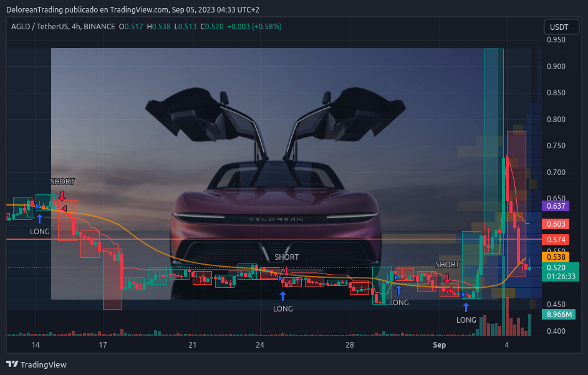This screenshot has height=375, width=588.
Task: Click the blue arrow above the earliest LONG signal
Action: [x=39, y=219]
